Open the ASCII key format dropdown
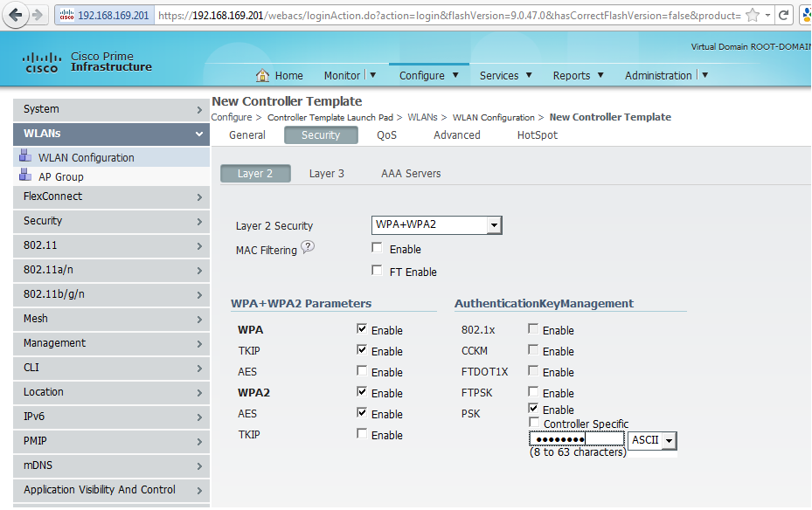The image size is (812, 510). click(652, 440)
